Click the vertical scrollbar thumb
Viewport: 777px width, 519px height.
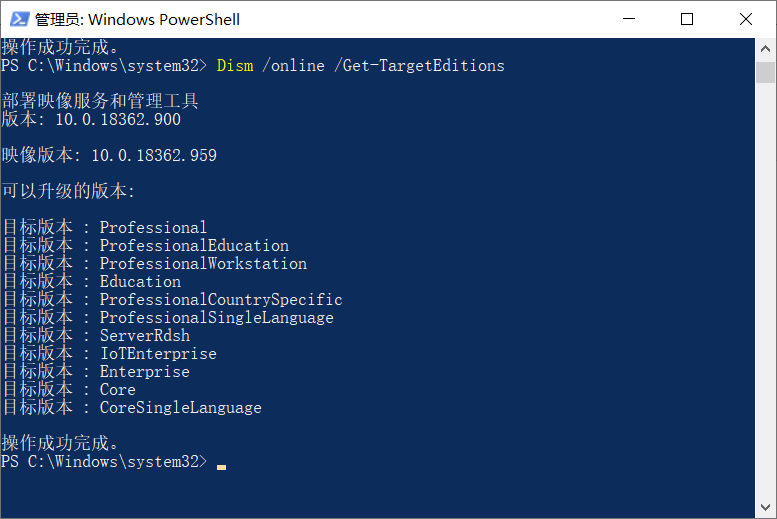[x=765, y=72]
